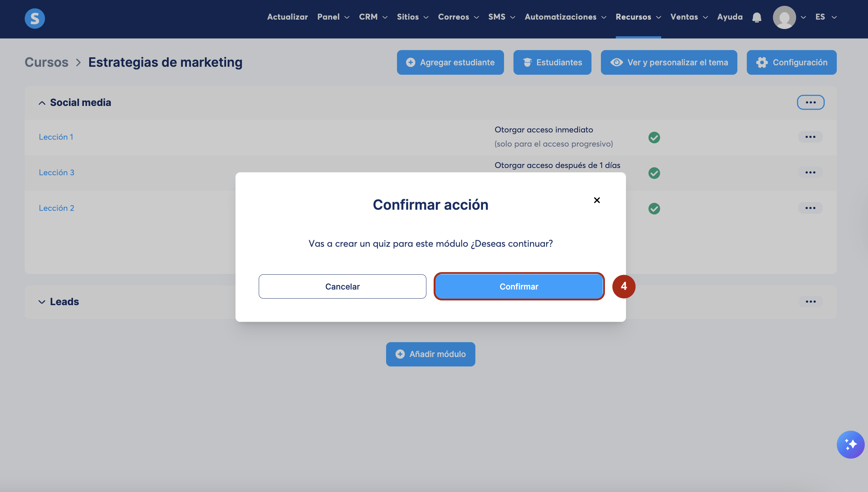This screenshot has height=492, width=868.
Task: Click the Confirmar button
Action: pyautogui.click(x=519, y=287)
